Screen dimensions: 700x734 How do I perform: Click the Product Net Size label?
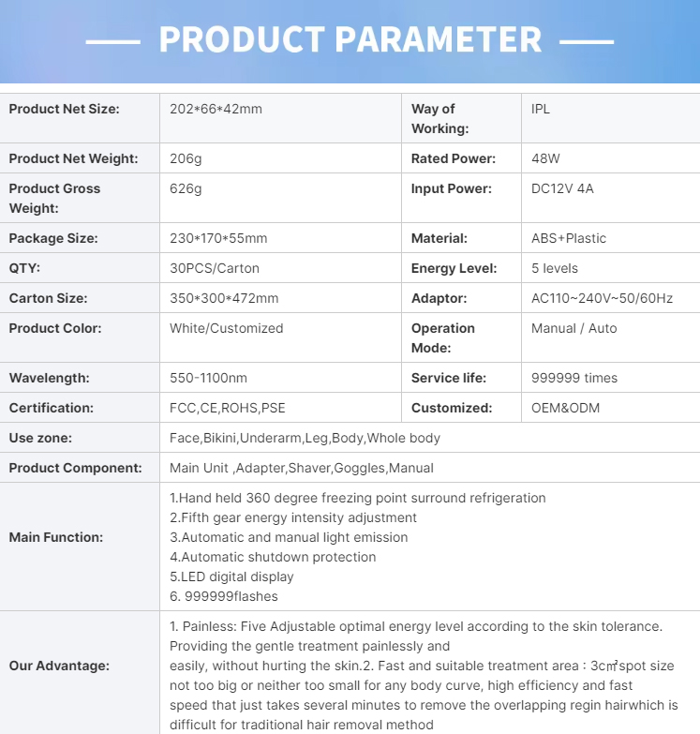[x=64, y=109]
